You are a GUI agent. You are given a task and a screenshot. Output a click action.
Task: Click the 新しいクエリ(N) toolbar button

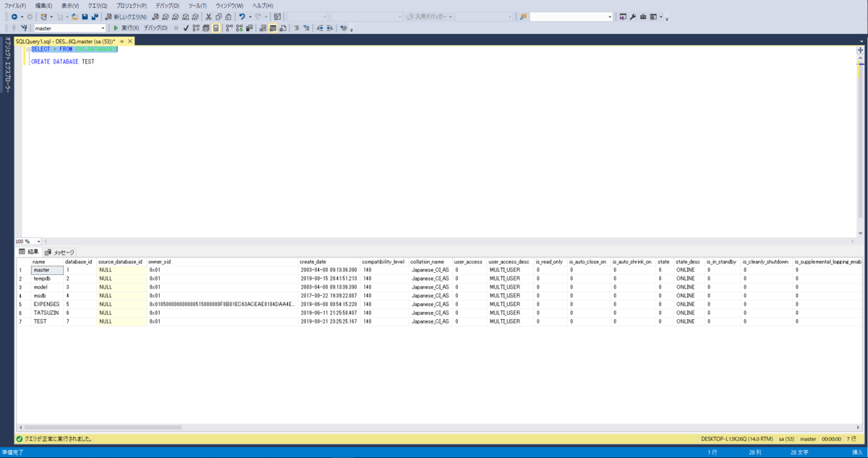126,17
